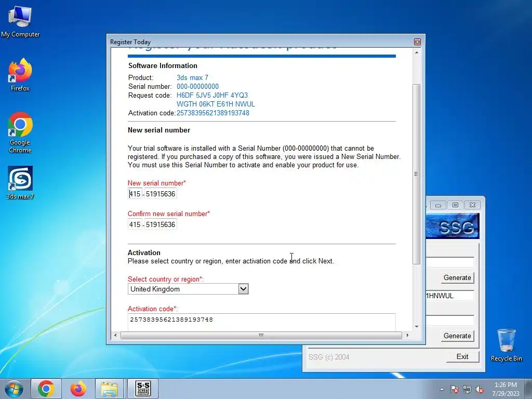Launch the 3ds max 7 desktop shortcut
The image size is (532, 399).
tap(20, 182)
